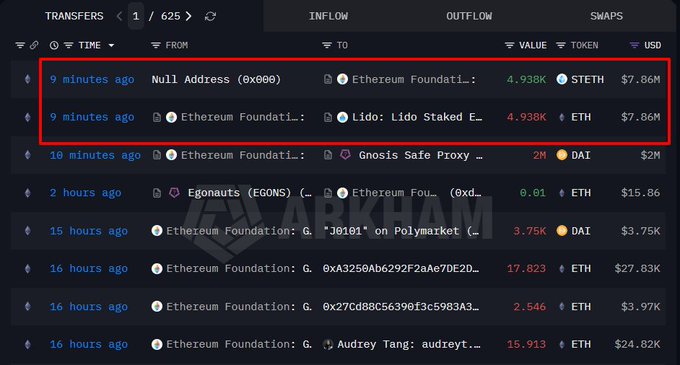Click Ethereum chain icon in 2 hours row
680x365 pixels.
(x=27, y=193)
